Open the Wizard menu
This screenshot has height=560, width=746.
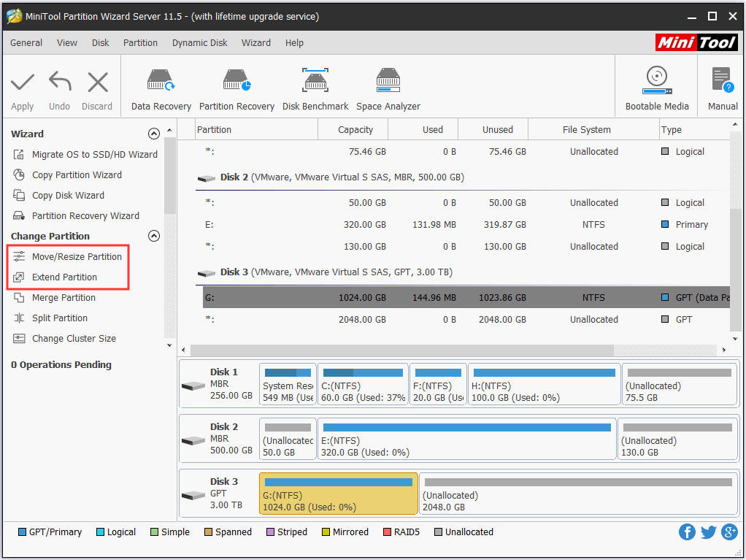pos(256,43)
